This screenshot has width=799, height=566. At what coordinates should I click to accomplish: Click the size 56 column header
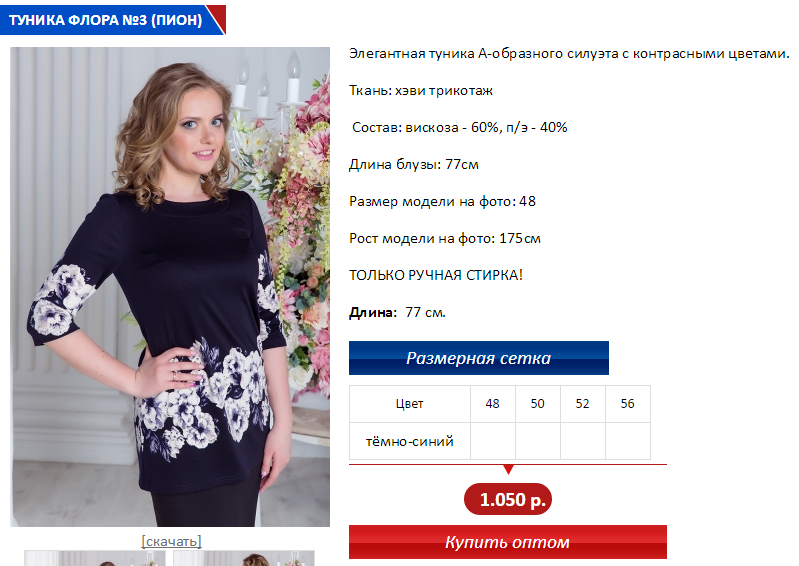[627, 403]
